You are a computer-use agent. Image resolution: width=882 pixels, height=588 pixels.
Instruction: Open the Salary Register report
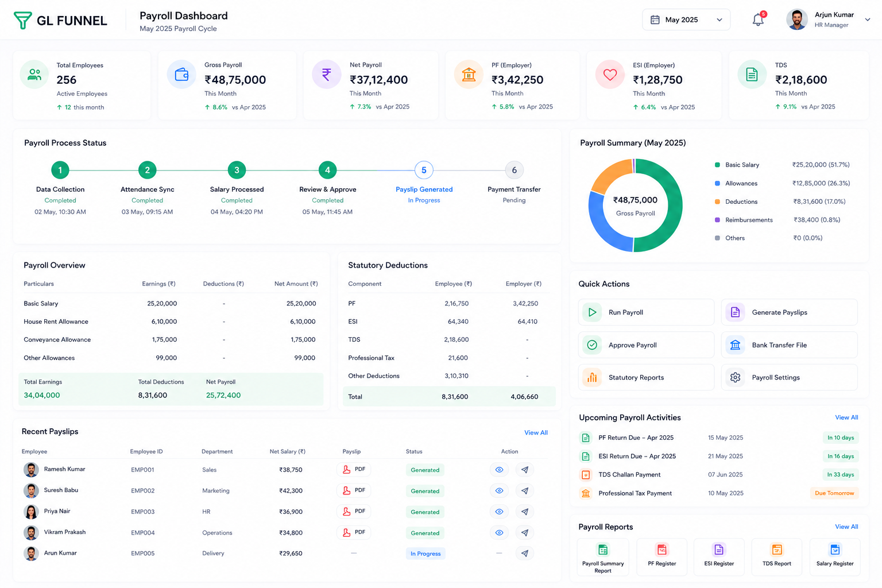click(835, 557)
